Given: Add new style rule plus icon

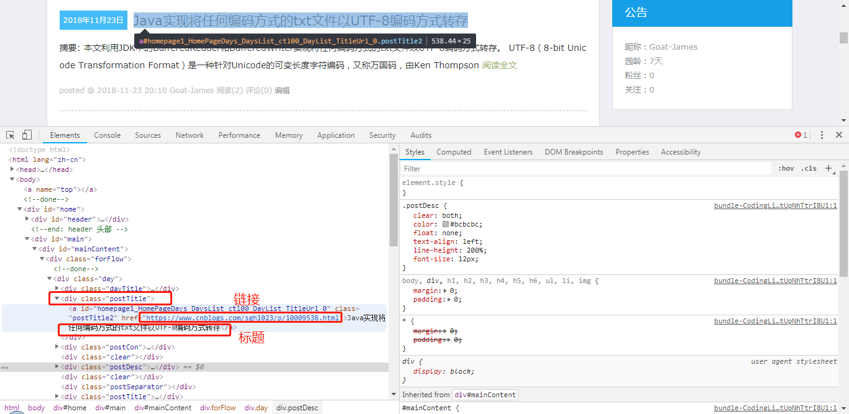Looking at the screenshot, I should [828, 168].
